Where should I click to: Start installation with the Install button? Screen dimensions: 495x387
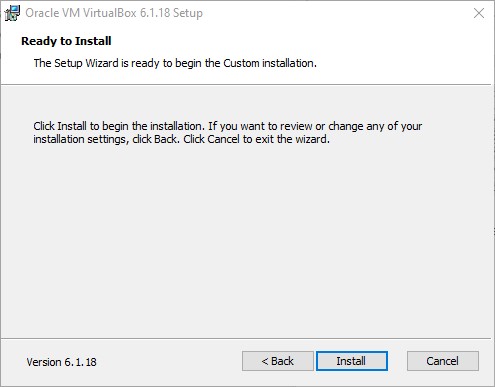pyautogui.click(x=352, y=361)
